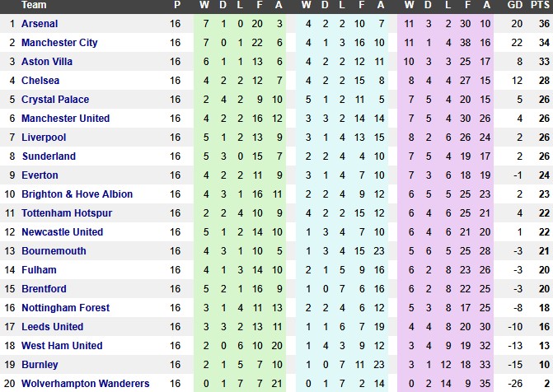Click the Nottingham Forest link
Viewport: 553px width, 392px height.
(x=65, y=308)
